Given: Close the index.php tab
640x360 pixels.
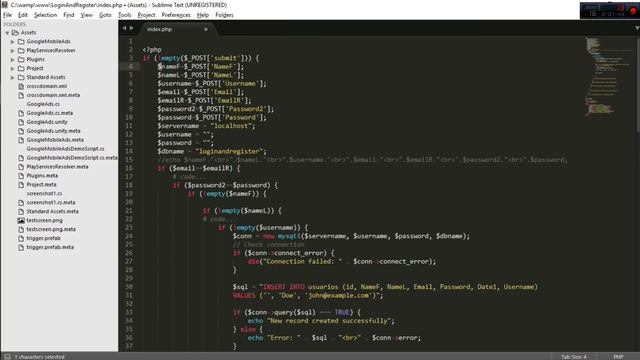Looking at the screenshot, I should (206, 29).
